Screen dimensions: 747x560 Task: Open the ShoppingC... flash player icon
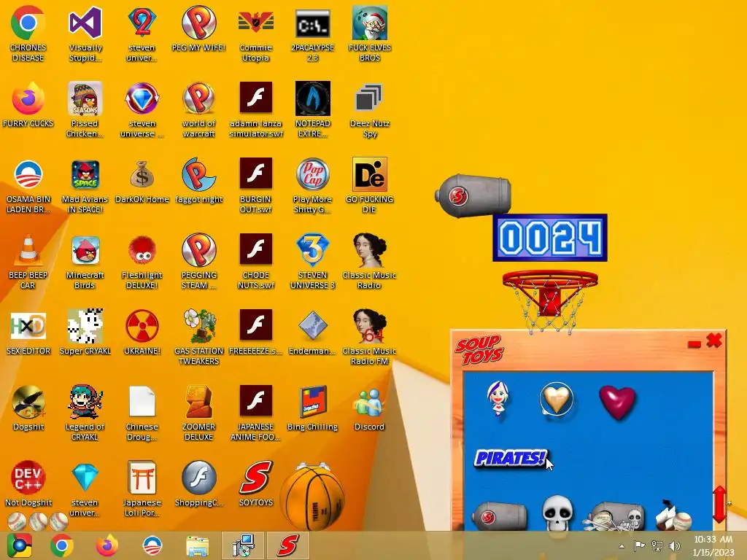click(198, 484)
